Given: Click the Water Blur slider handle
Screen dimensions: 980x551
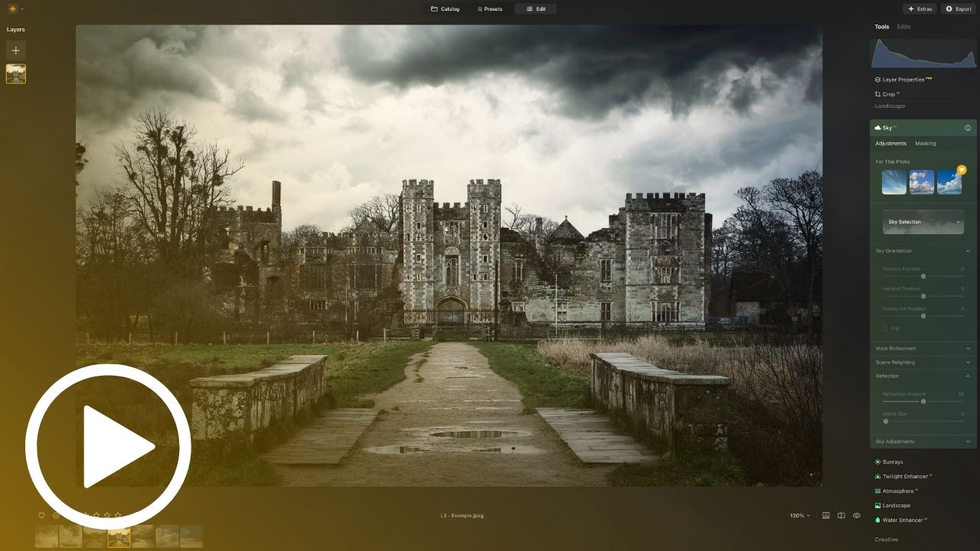Looking at the screenshot, I should tap(886, 421).
